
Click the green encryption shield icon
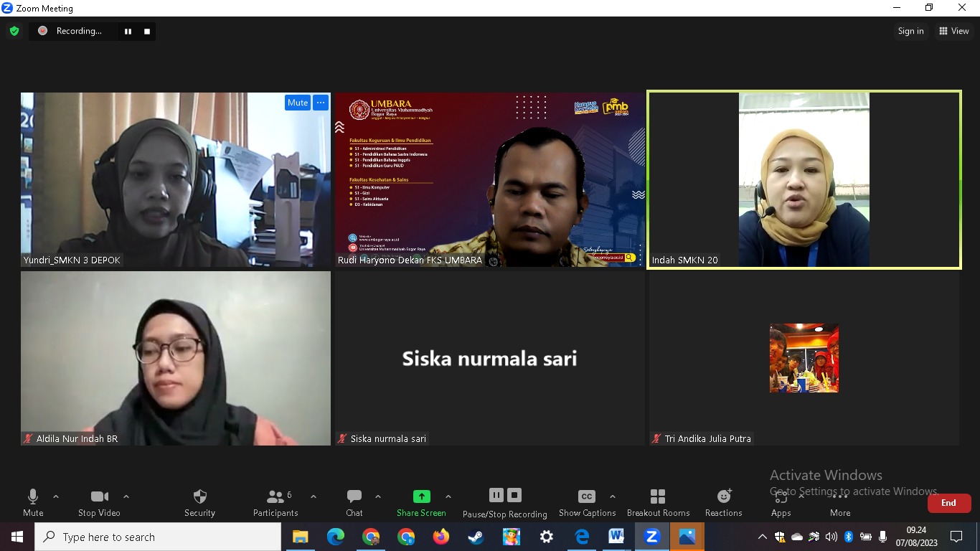point(14,31)
